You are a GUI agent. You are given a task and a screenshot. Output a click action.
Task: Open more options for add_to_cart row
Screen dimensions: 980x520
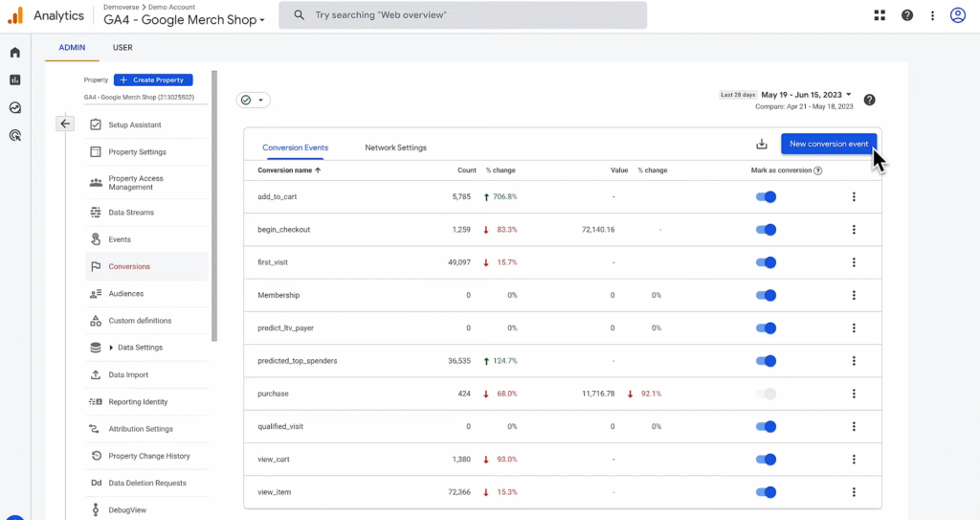click(854, 196)
